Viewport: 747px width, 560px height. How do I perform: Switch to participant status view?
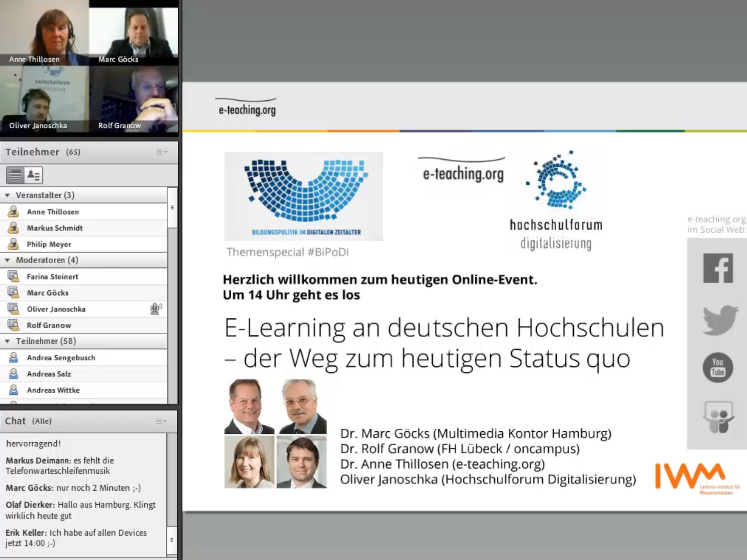pyautogui.click(x=33, y=175)
